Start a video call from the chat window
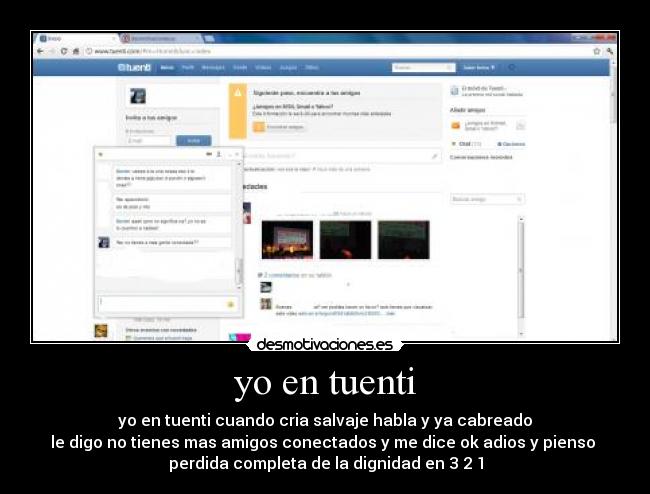Image resolution: width=650 pixels, height=494 pixels. click(209, 154)
